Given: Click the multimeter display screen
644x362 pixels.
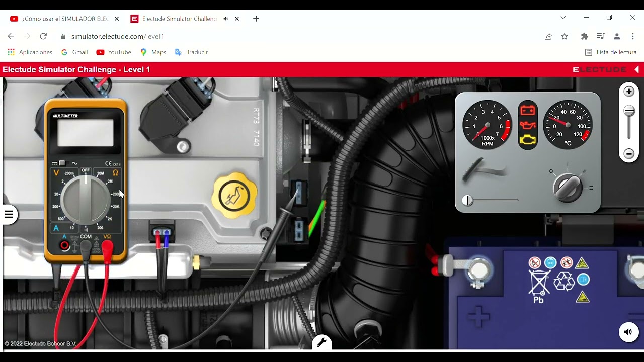Looking at the screenshot, I should point(86,133).
